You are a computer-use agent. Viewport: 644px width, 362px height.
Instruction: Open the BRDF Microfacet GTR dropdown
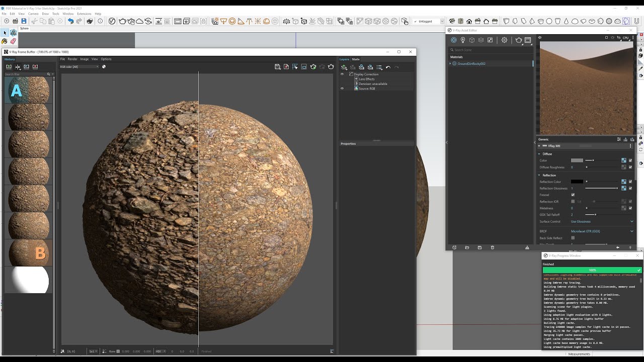click(x=602, y=231)
